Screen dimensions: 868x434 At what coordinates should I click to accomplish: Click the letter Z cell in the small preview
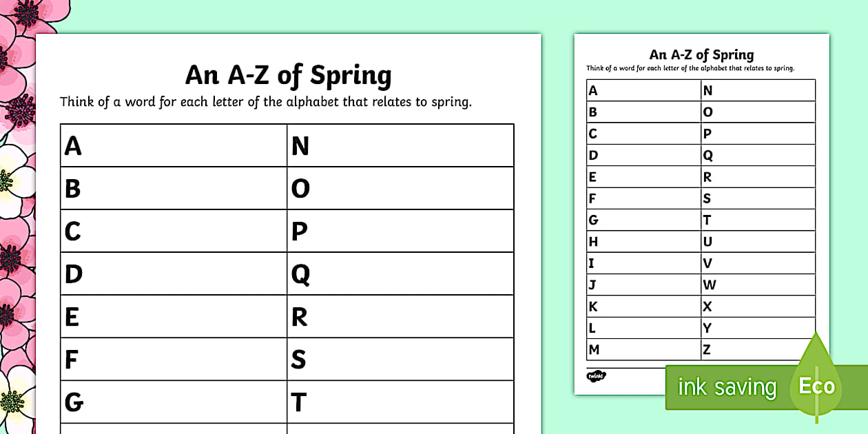coord(758,350)
